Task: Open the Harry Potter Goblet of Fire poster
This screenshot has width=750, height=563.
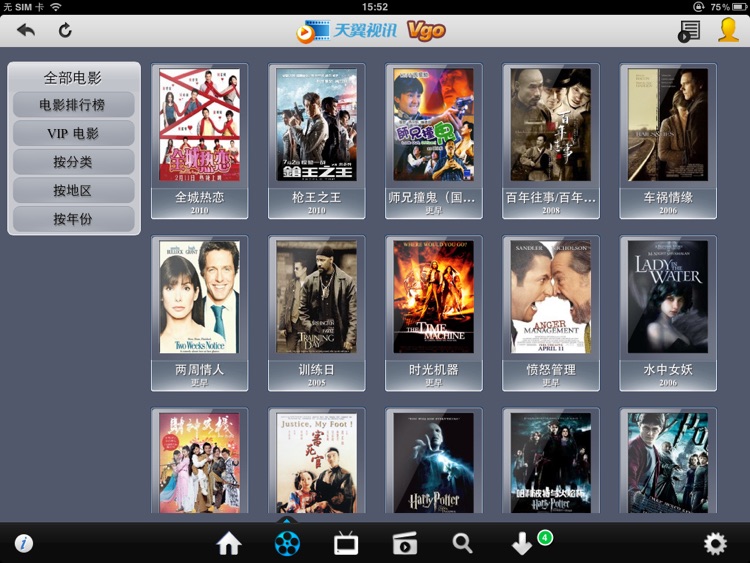Action: [x=551, y=463]
